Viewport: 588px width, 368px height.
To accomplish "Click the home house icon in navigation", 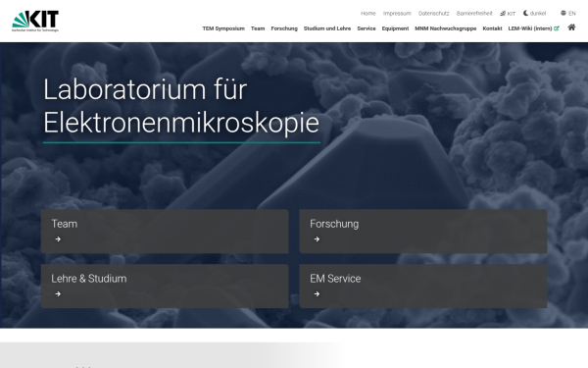I will [x=571, y=27].
